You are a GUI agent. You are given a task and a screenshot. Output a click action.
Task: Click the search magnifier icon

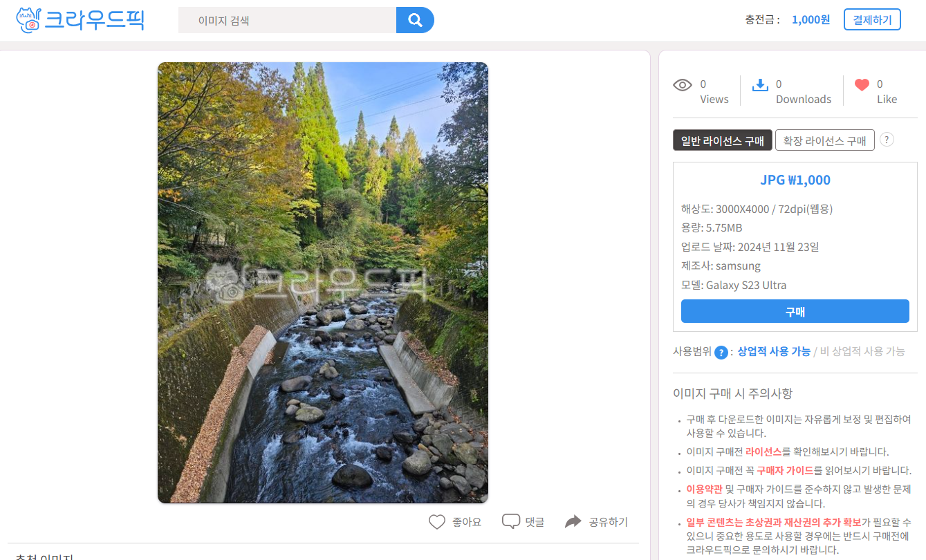point(414,19)
